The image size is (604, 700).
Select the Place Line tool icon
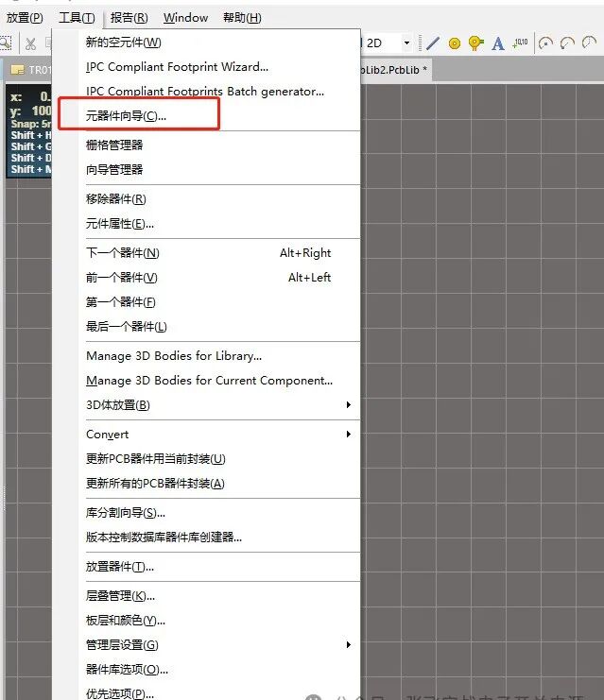tap(433, 43)
